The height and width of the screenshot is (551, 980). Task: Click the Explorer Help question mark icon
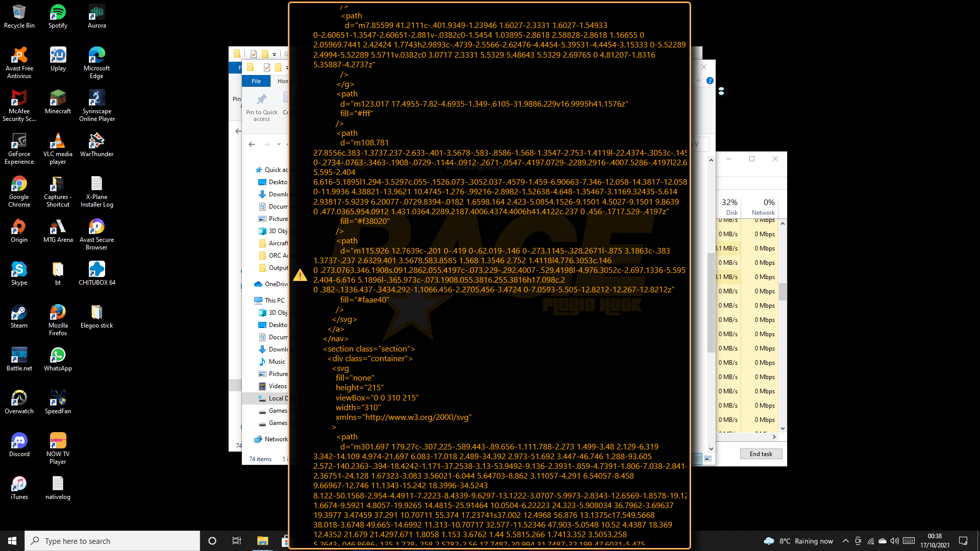(x=709, y=81)
